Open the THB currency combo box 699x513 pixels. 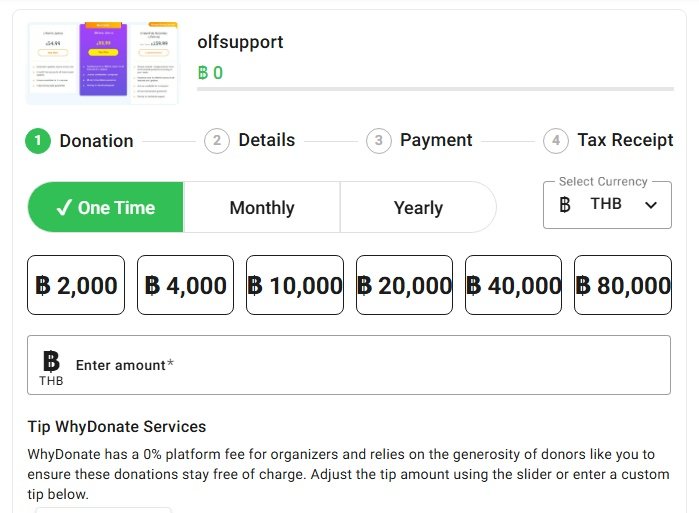click(x=606, y=205)
